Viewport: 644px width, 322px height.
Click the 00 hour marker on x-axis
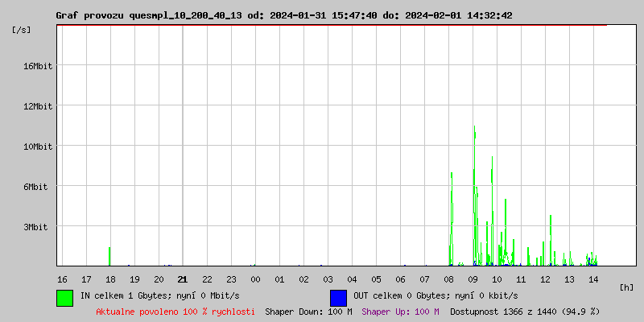[255, 279]
